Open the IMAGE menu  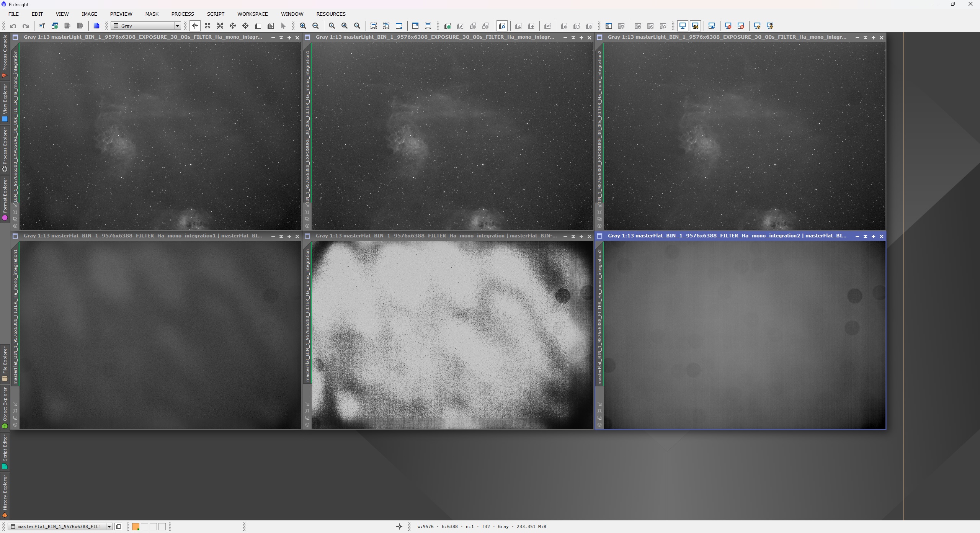click(x=89, y=14)
